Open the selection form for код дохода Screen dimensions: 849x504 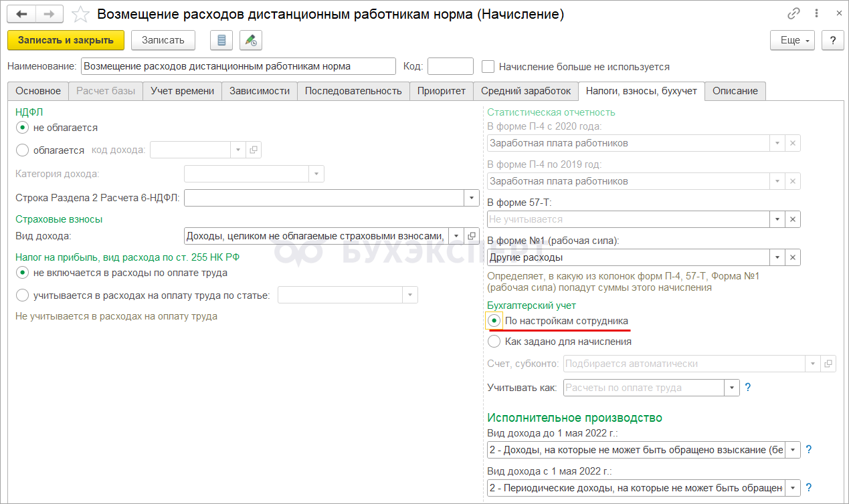[x=254, y=150]
